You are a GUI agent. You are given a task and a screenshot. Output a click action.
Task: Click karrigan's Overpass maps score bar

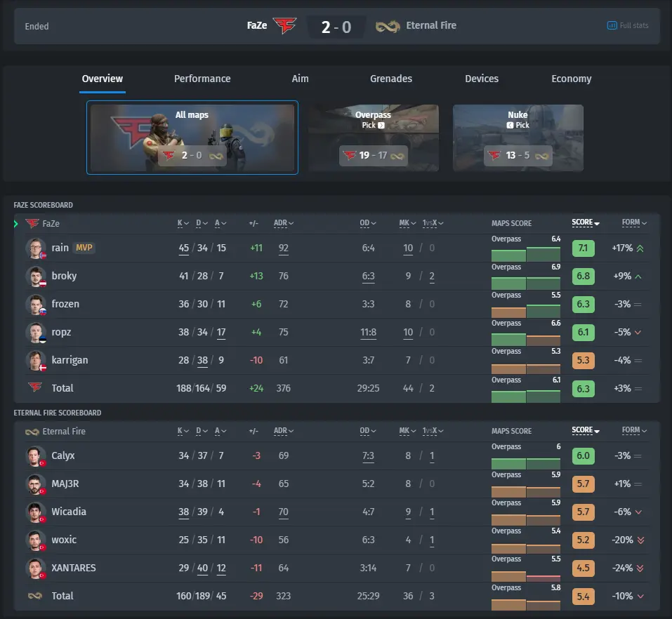[x=508, y=368]
